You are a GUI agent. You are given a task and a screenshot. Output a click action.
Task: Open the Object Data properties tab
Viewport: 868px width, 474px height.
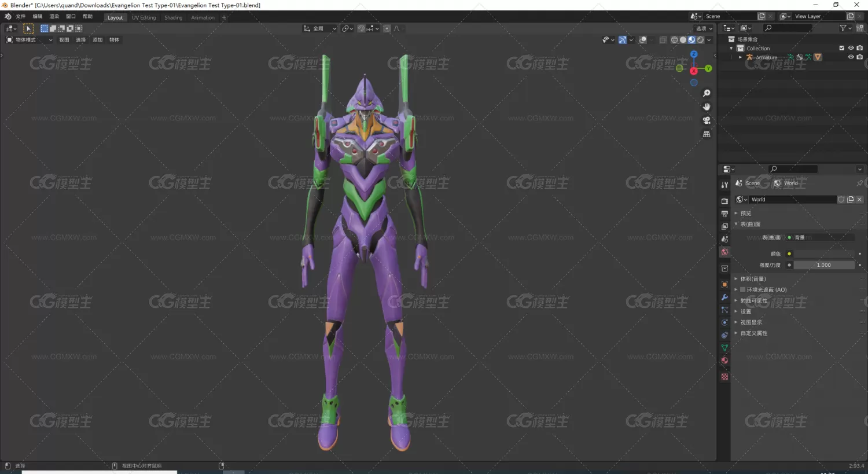tap(724, 348)
